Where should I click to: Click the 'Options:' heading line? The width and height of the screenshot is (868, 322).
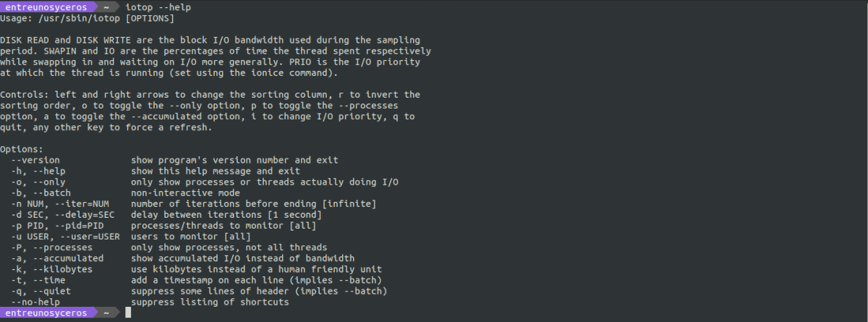[x=22, y=149]
